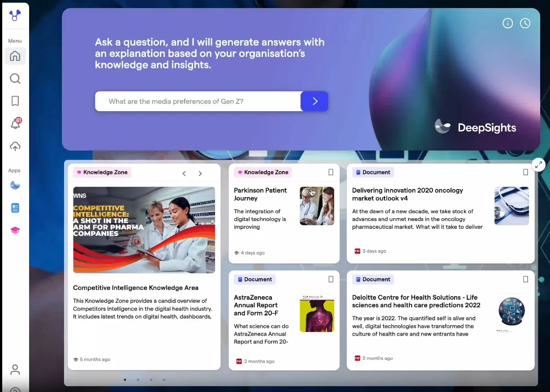Expand the content cards panel
The image size is (550, 392).
pos(539,164)
